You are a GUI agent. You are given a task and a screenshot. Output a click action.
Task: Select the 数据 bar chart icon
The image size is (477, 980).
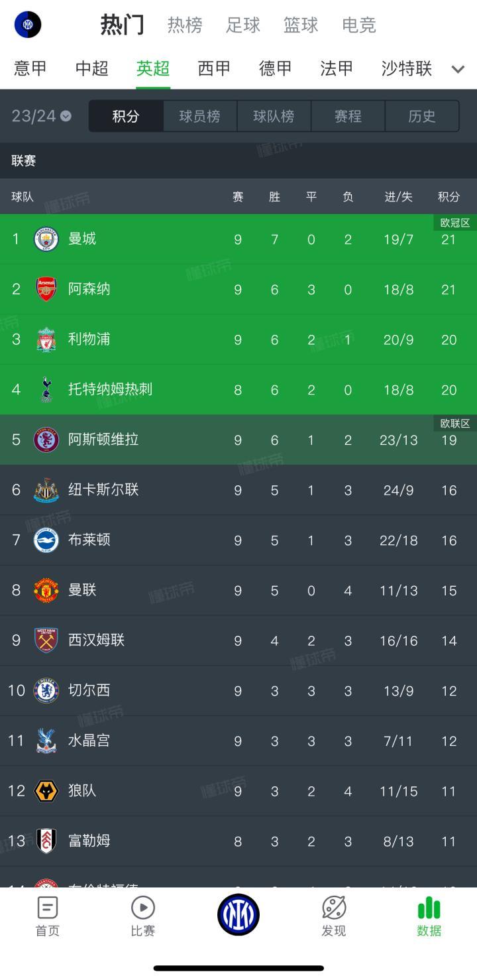point(429,906)
